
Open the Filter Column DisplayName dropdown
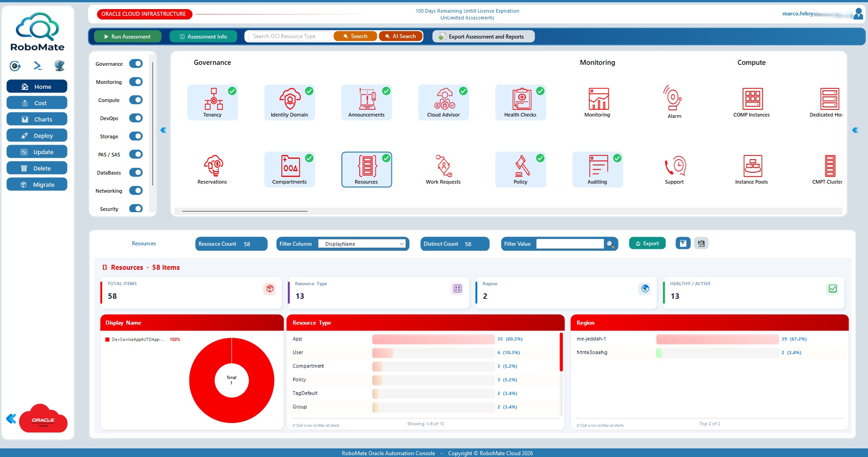(362, 244)
